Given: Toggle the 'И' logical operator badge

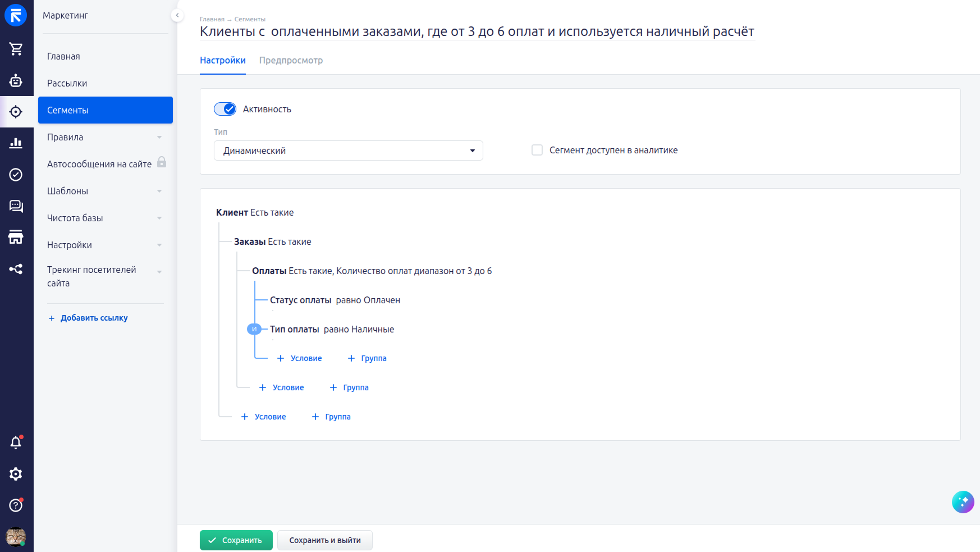Looking at the screenshot, I should (x=254, y=329).
